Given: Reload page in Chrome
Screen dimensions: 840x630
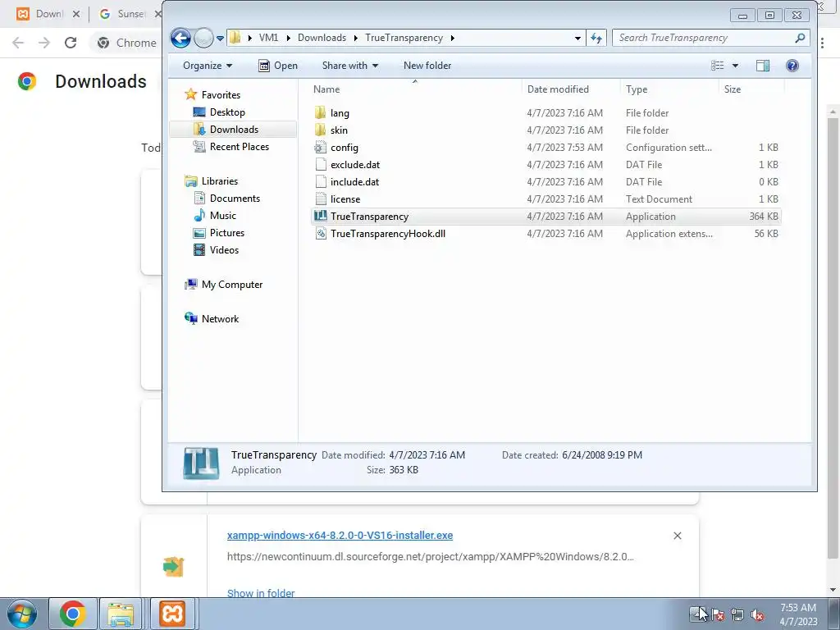Looking at the screenshot, I should [x=71, y=43].
